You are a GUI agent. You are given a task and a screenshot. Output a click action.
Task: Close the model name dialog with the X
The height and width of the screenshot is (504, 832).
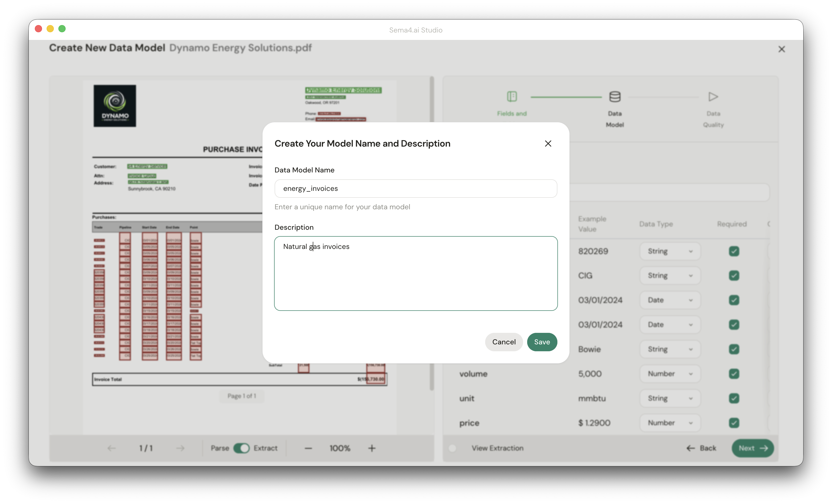tap(548, 143)
